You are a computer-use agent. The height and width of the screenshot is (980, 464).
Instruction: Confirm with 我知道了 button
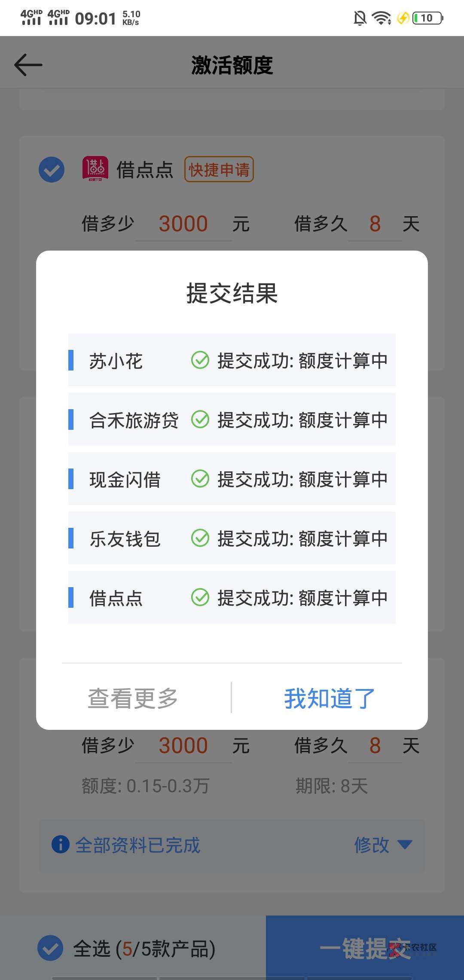click(x=330, y=698)
